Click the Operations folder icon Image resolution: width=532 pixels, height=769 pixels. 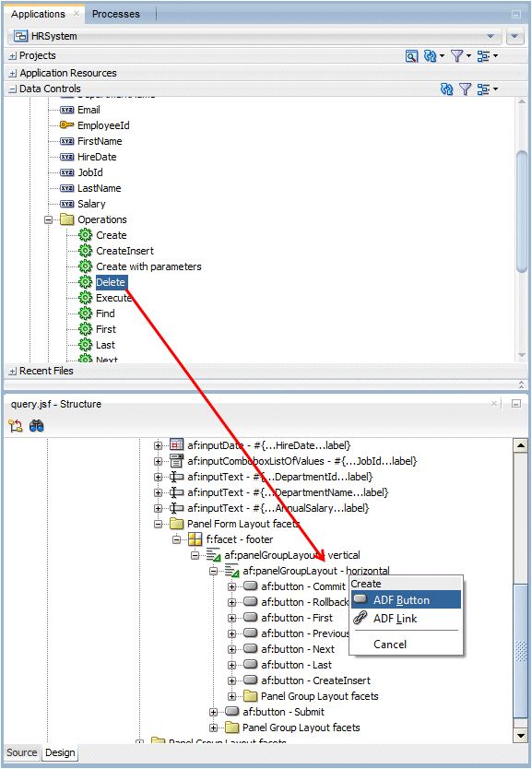[x=66, y=219]
